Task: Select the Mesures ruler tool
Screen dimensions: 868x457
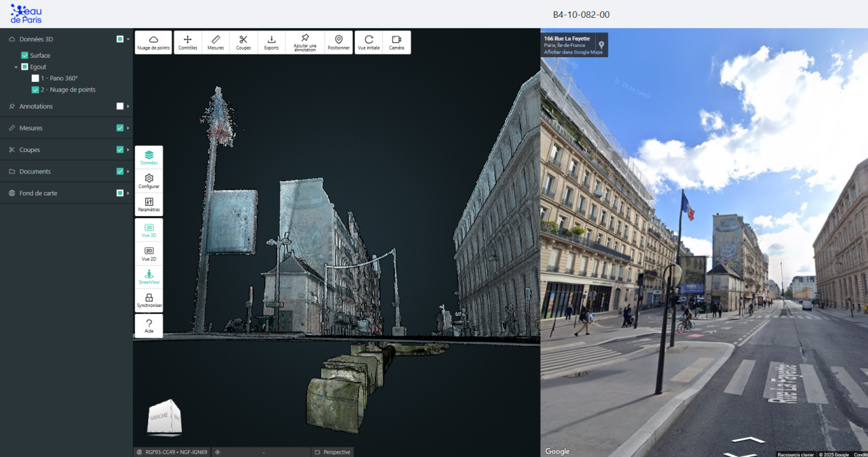Action: coord(216,43)
